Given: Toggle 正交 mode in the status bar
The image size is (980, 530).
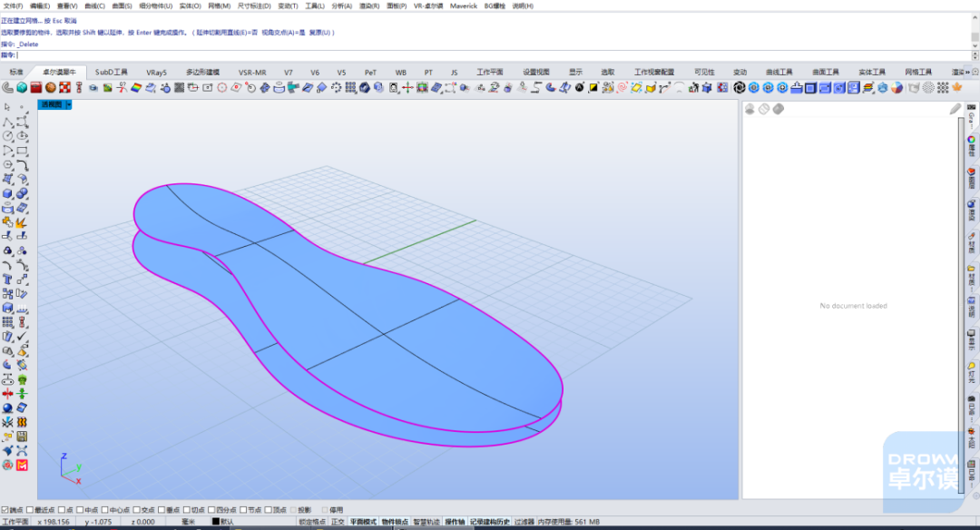Looking at the screenshot, I should [338, 521].
